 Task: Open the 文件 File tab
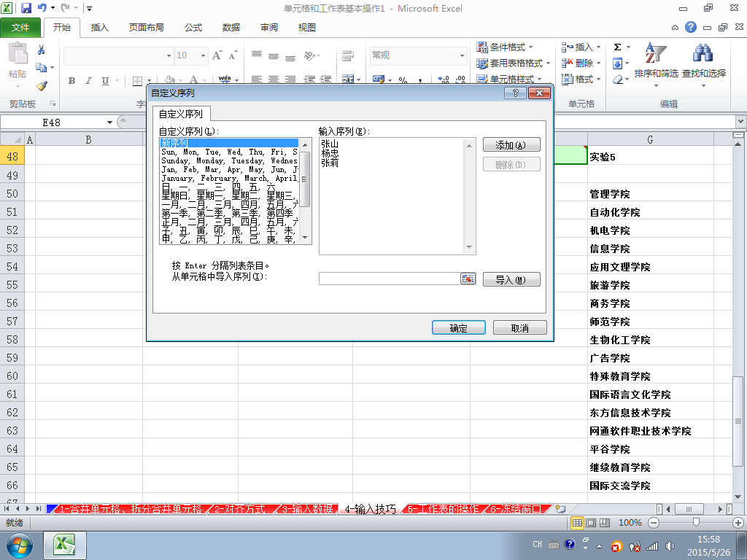point(20,28)
